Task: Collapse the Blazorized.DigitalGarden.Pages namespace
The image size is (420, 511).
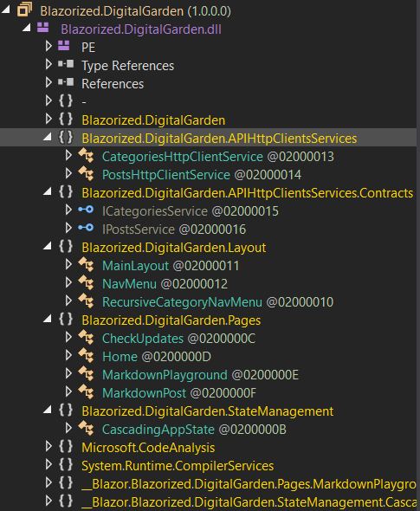Action: click(48, 319)
